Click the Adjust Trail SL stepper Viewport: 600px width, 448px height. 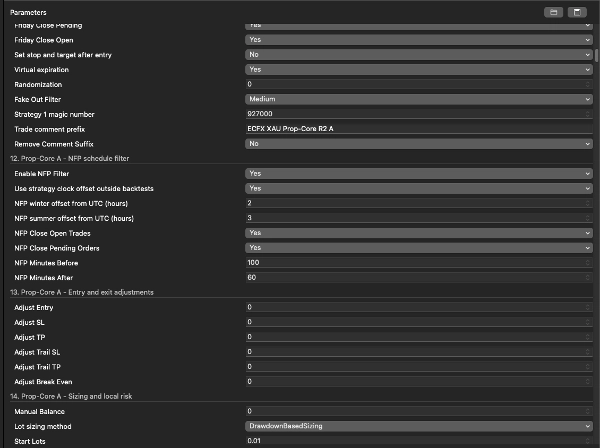point(588,352)
